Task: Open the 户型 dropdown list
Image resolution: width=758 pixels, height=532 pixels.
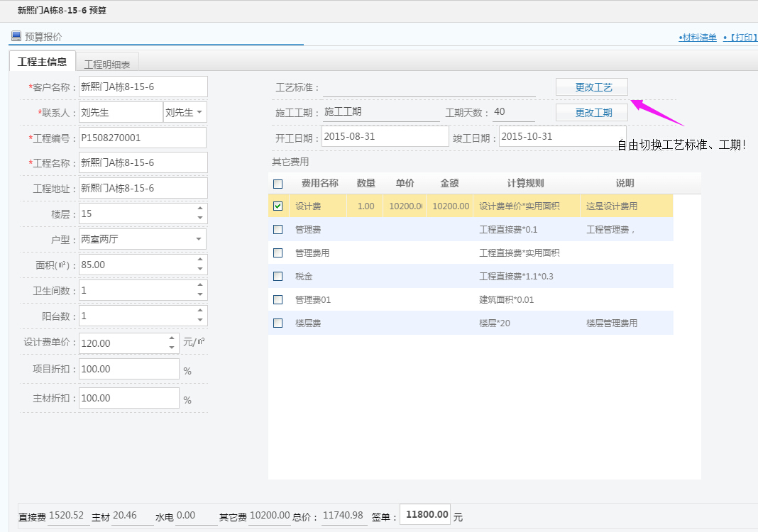Action: tap(199, 239)
